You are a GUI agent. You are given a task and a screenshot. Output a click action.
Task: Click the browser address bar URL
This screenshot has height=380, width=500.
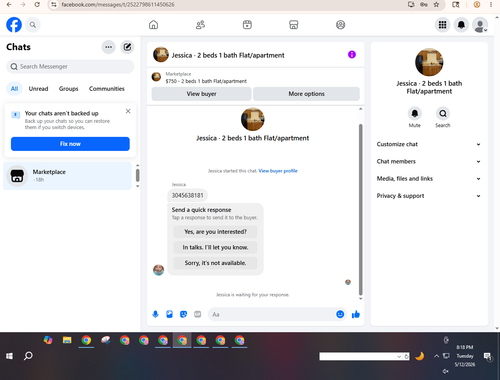(118, 5)
